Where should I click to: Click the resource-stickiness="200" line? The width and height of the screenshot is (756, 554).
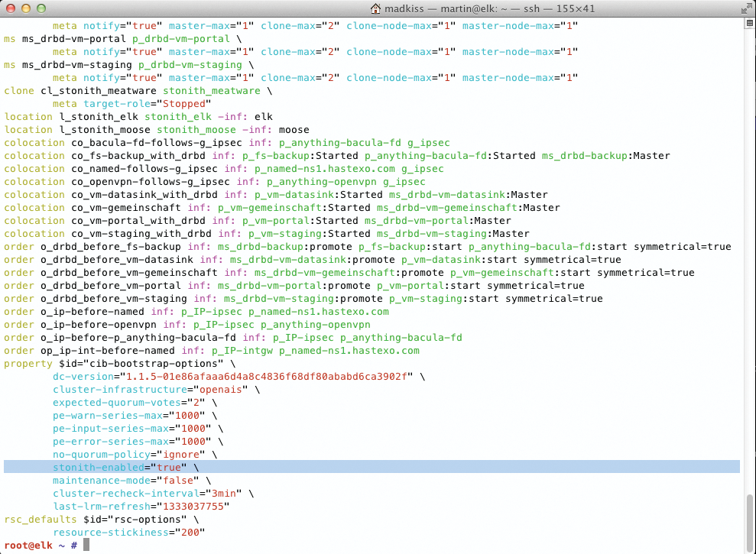tap(129, 532)
